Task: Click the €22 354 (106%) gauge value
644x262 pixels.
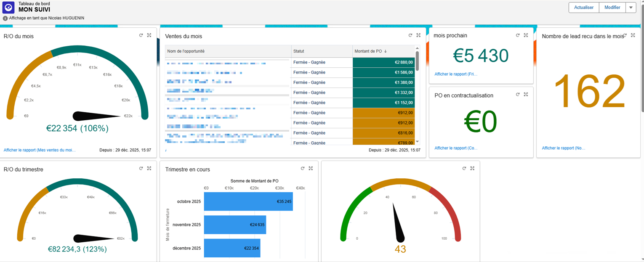Action: coord(77,128)
